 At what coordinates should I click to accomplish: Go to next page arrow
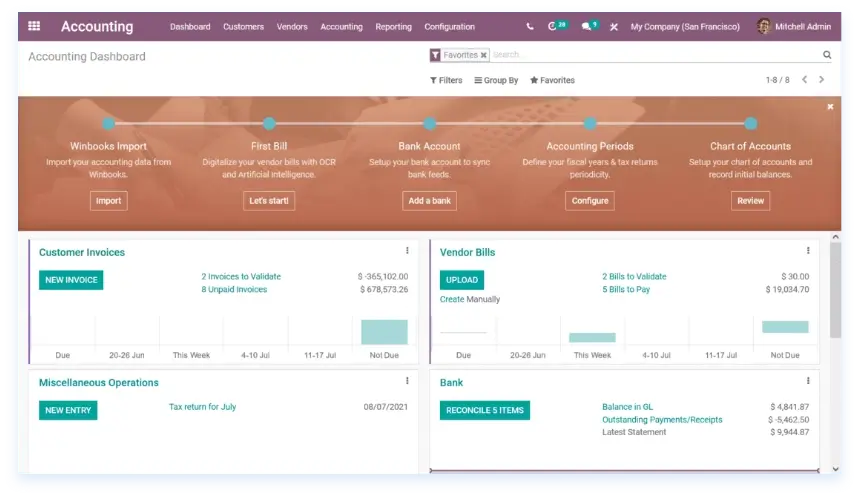pos(822,80)
